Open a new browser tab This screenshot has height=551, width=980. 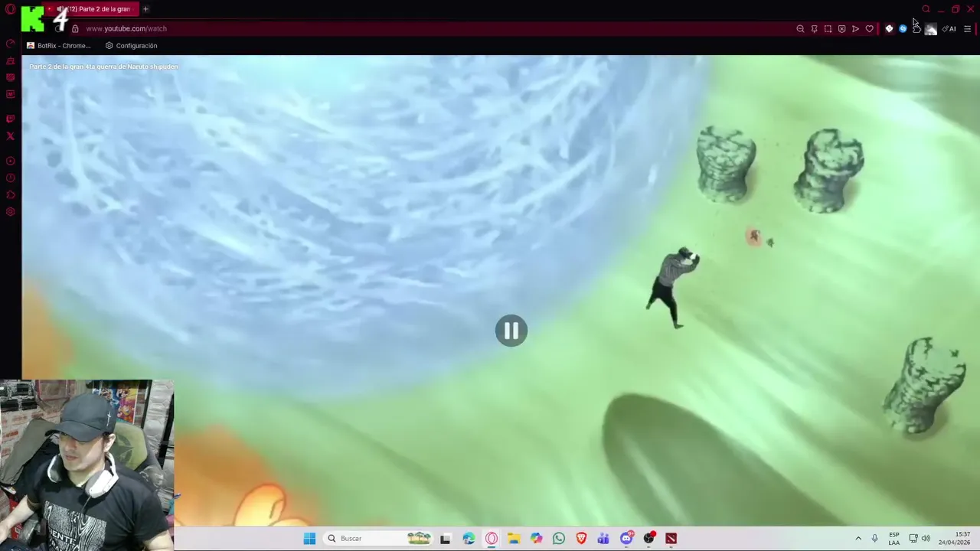(x=145, y=9)
